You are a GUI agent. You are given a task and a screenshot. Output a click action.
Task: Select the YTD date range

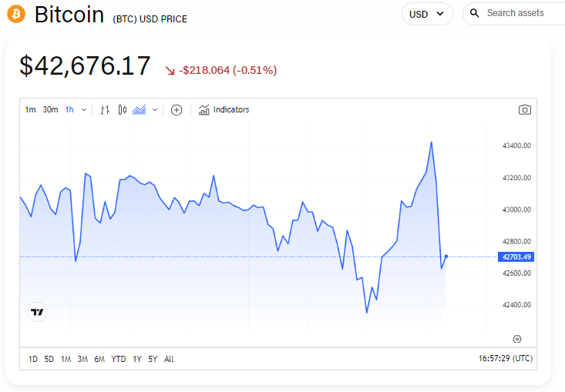[119, 359]
